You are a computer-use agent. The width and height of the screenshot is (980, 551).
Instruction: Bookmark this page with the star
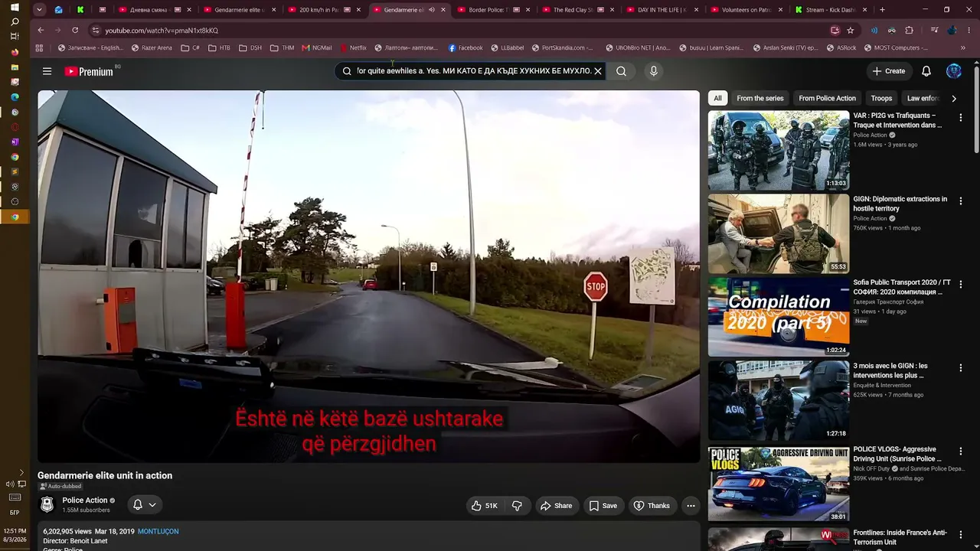click(x=851, y=31)
